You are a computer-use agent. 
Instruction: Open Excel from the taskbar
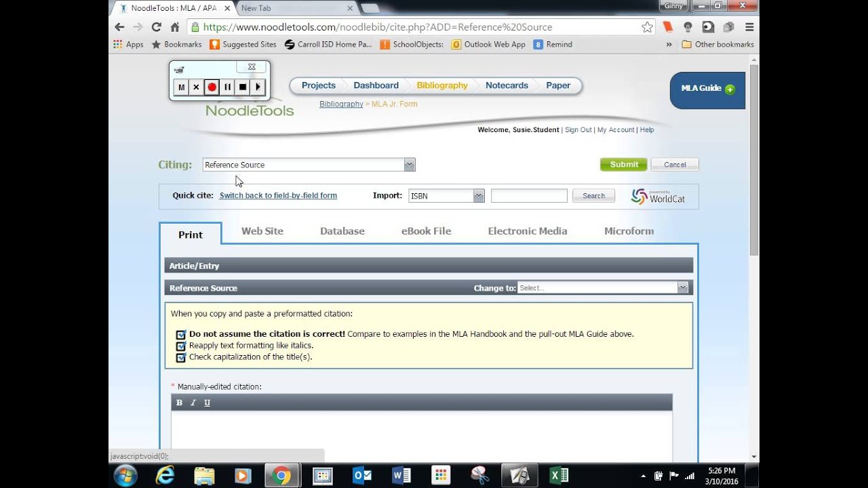click(x=559, y=476)
